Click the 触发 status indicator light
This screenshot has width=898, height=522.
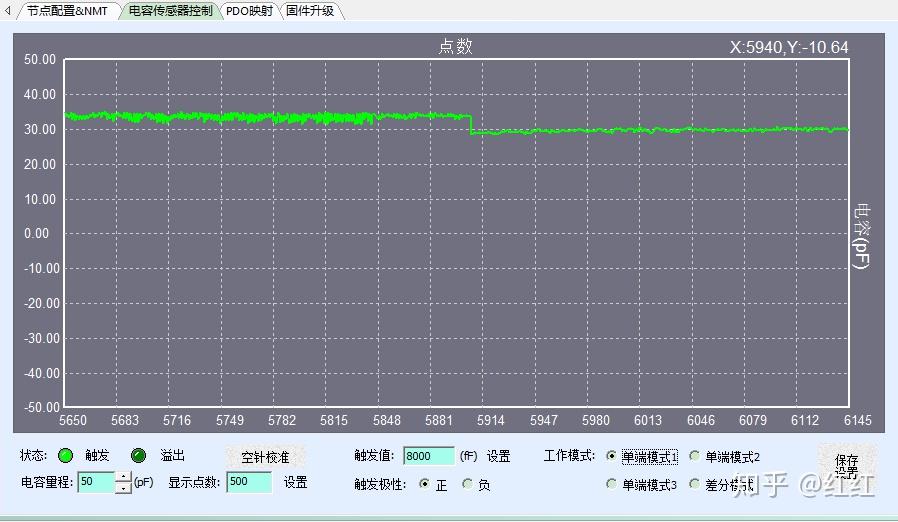click(66, 456)
